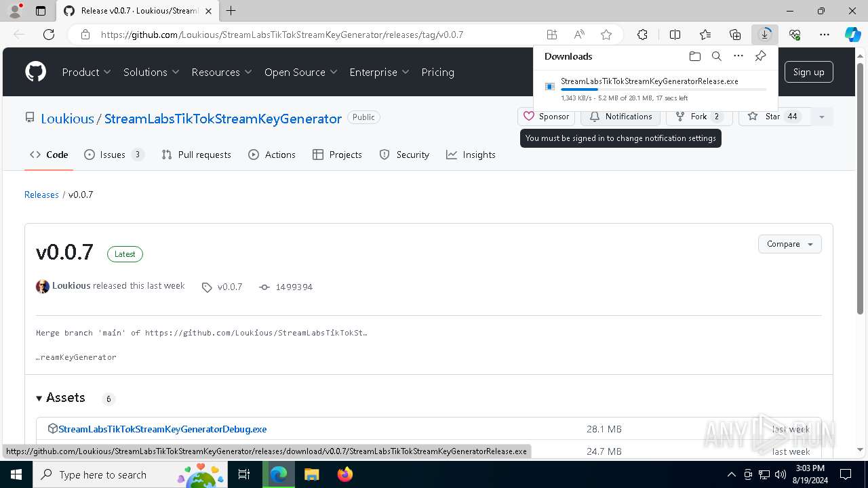
Task: Start Read aloud from address bar
Action: (579, 35)
